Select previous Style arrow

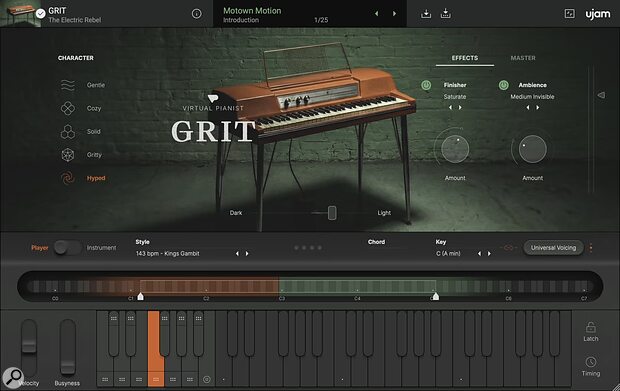237,254
